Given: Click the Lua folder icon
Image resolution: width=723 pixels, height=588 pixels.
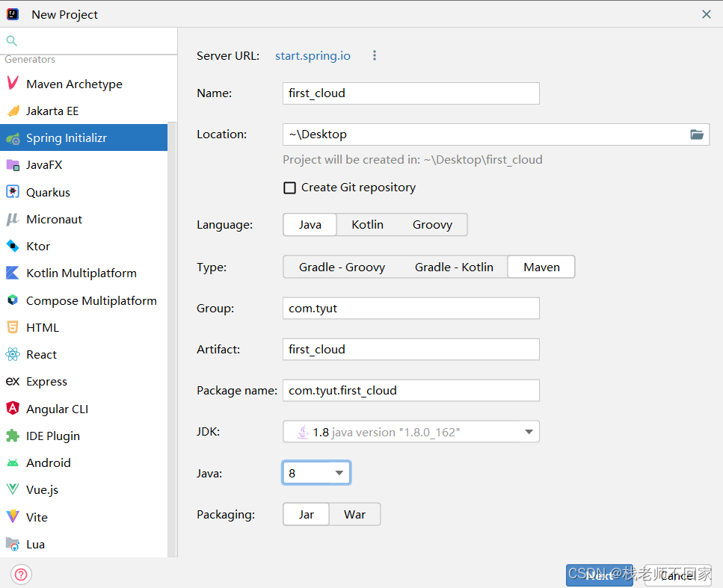Looking at the screenshot, I should point(13,544).
